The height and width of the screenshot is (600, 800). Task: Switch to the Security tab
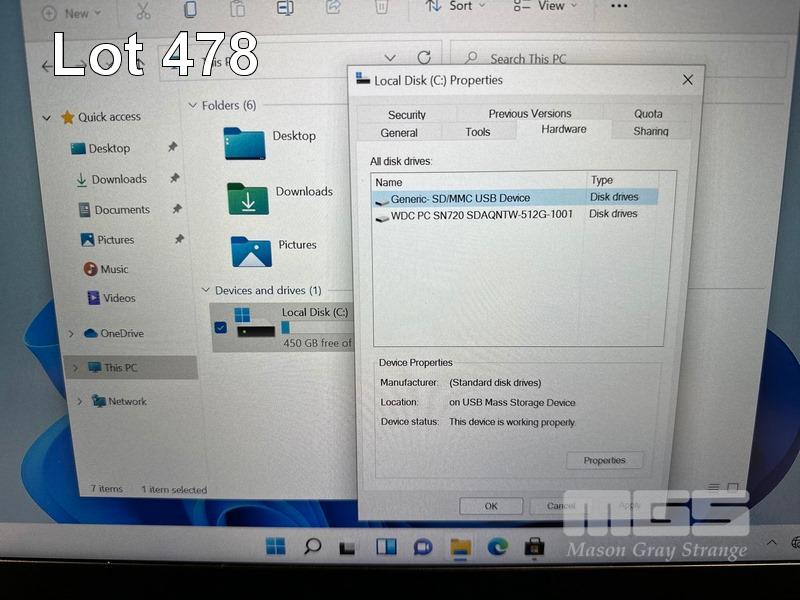[x=407, y=115]
